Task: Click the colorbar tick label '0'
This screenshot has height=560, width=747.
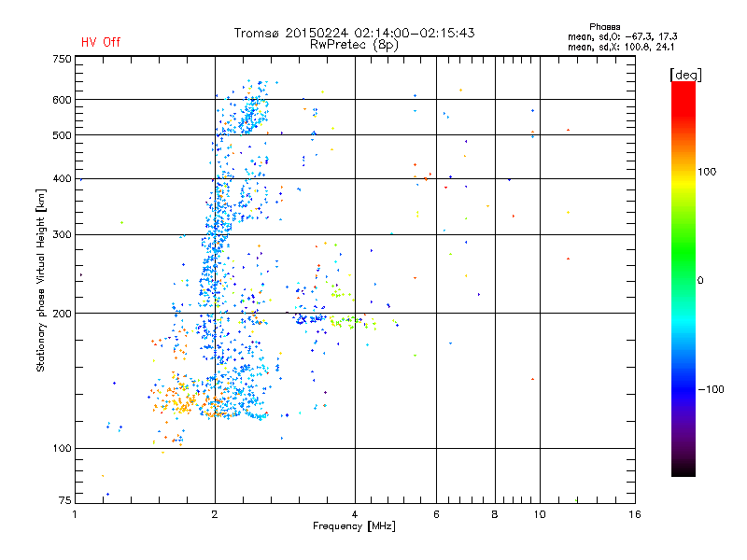Action: click(700, 281)
